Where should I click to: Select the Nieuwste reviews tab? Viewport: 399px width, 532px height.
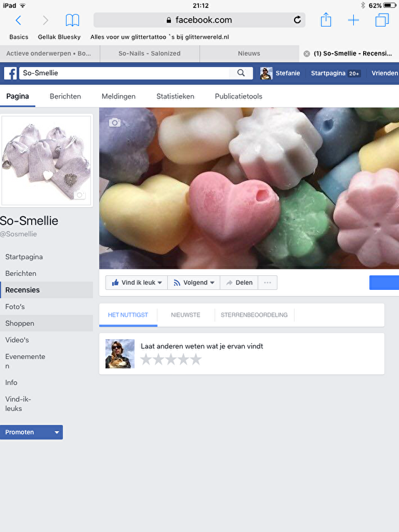coord(186,315)
